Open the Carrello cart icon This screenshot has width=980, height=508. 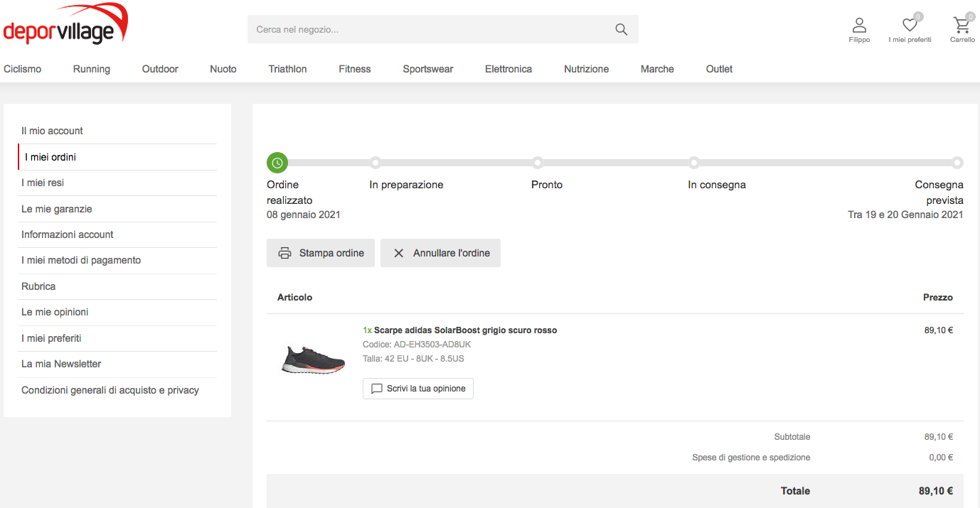coord(962,26)
